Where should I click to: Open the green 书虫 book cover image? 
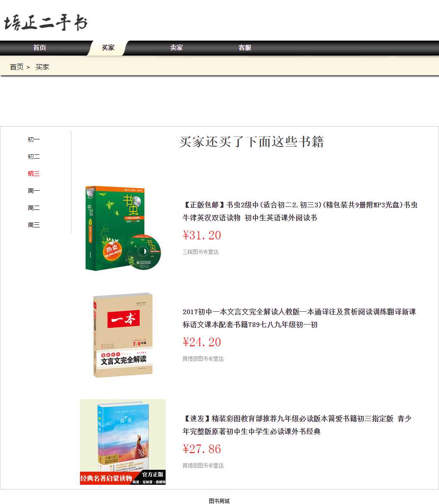click(x=123, y=228)
